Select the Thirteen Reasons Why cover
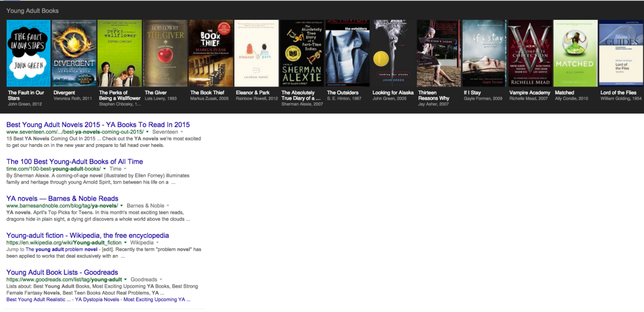This screenshot has height=312, width=644. 439,53
